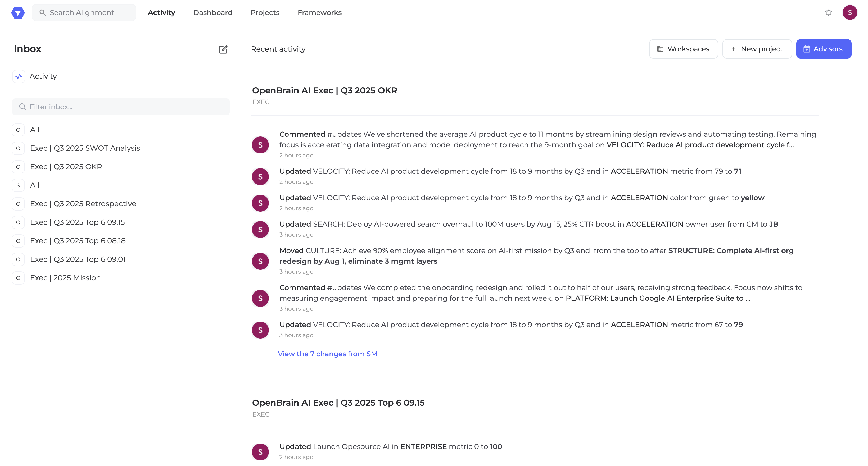Open user profile avatar menu
The height and width of the screenshot is (466, 868).
click(849, 13)
